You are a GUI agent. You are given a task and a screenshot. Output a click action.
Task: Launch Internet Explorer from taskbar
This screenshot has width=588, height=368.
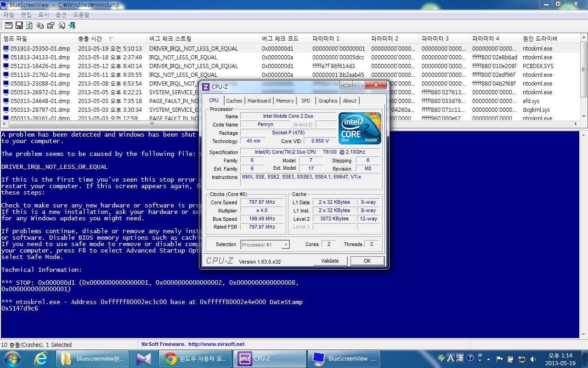pyautogui.click(x=41, y=358)
